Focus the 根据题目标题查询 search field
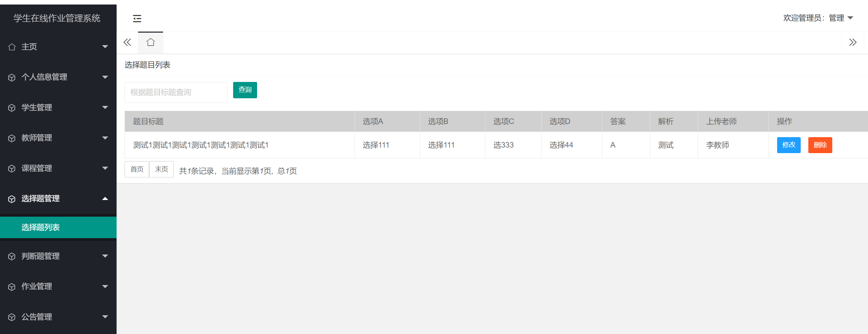868x334 pixels. click(176, 92)
